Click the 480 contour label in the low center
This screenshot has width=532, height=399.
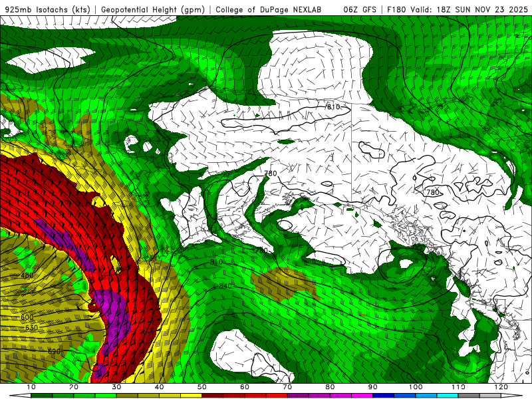tap(27, 275)
